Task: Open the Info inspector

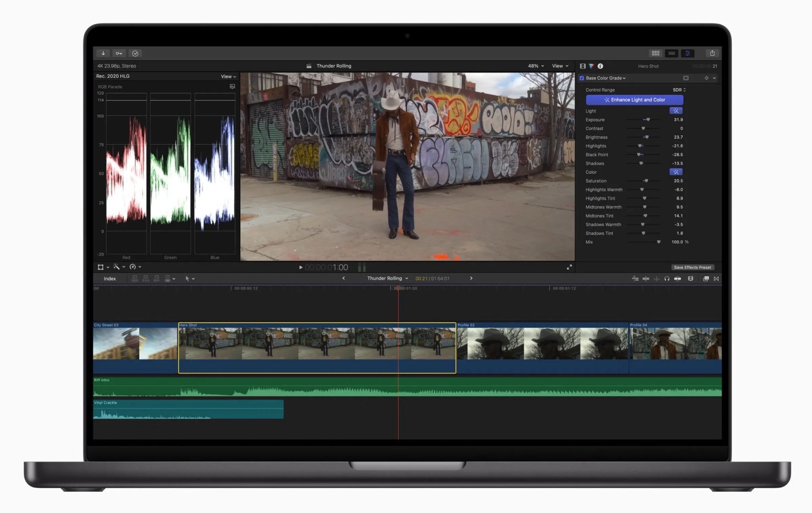Action: coord(601,66)
